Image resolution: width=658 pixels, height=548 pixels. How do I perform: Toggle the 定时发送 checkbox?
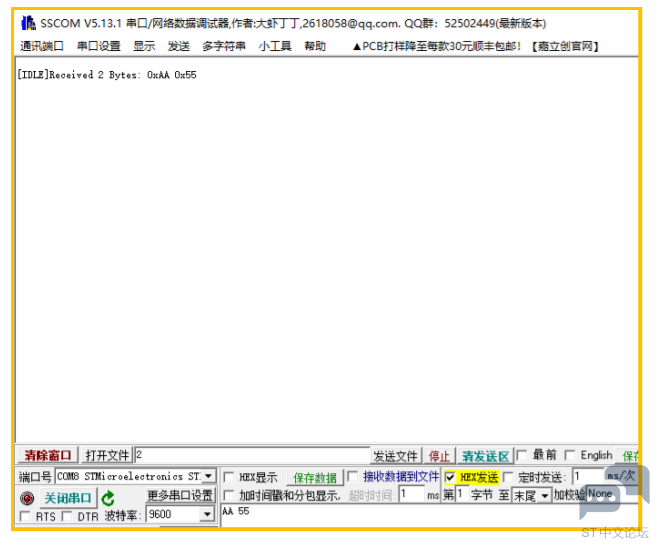[x=508, y=478]
